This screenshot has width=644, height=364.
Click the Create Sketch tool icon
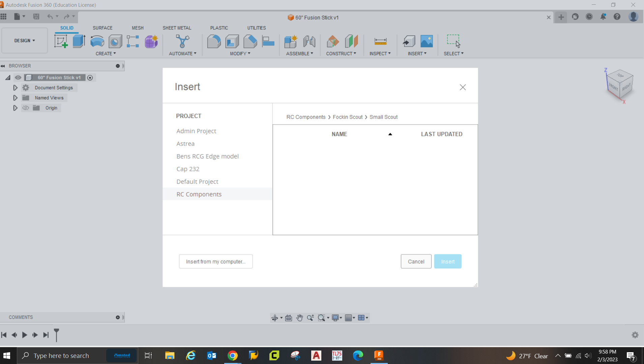(x=61, y=41)
